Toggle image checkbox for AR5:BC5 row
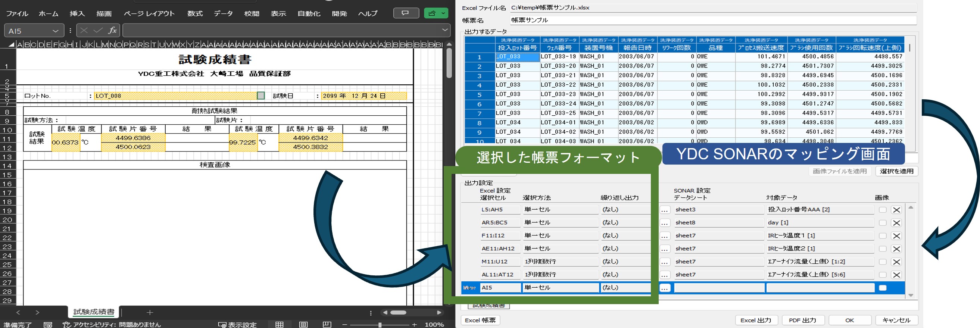This screenshot has height=328, width=980. 883,223
